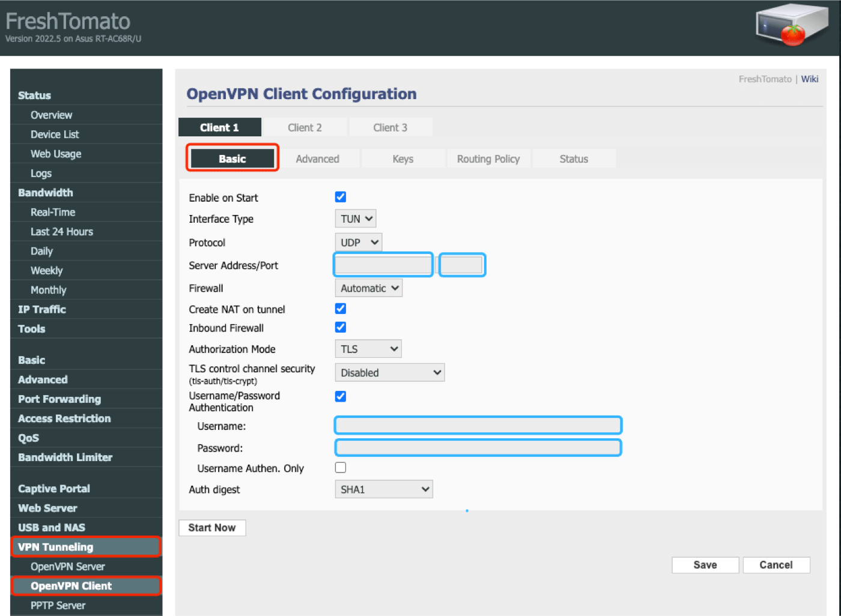Viewport: 841px width, 616px height.
Task: Go to Port Forwarding in sidebar
Action: pos(59,399)
